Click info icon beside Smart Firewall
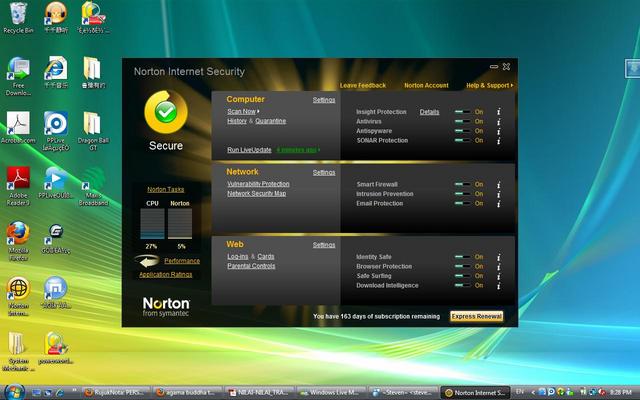This screenshot has height=400, width=640. [x=498, y=185]
